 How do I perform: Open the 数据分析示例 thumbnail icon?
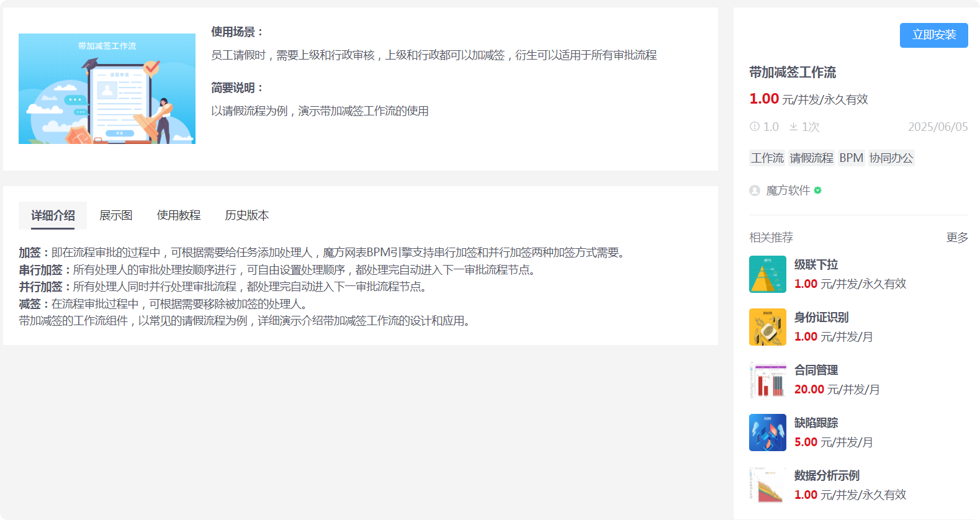pyautogui.click(x=768, y=485)
